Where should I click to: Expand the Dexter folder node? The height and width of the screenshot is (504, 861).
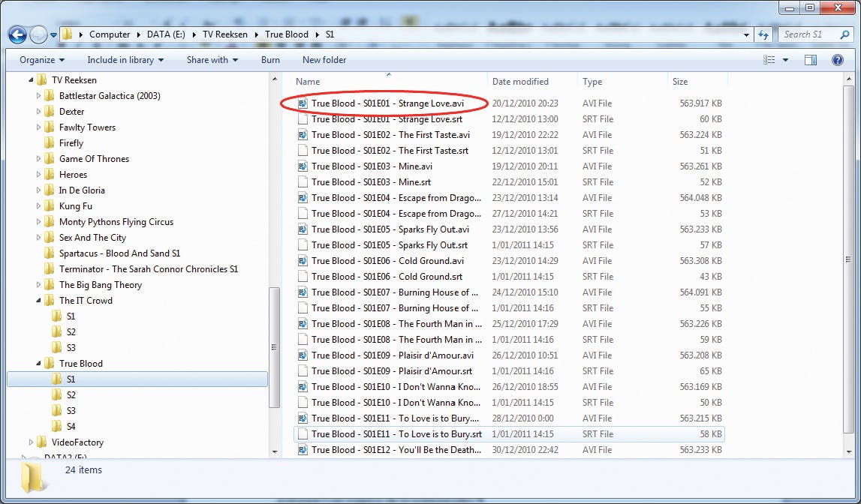(38, 112)
